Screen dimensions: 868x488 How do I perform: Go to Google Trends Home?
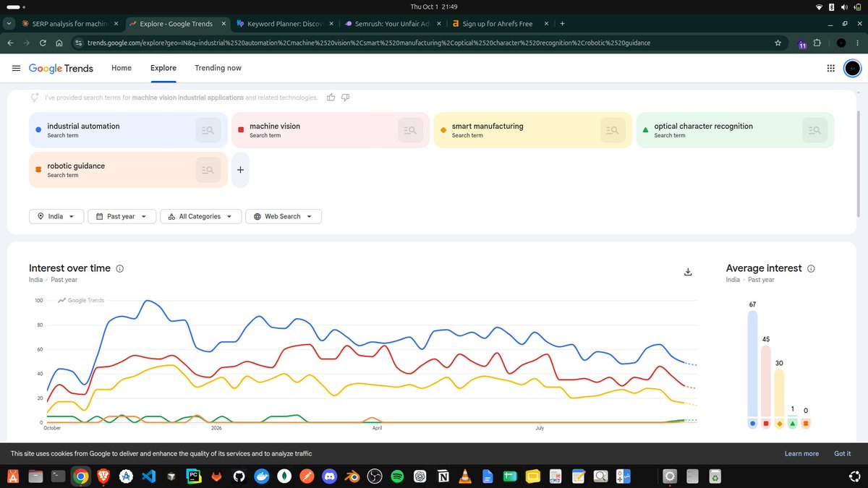122,68
